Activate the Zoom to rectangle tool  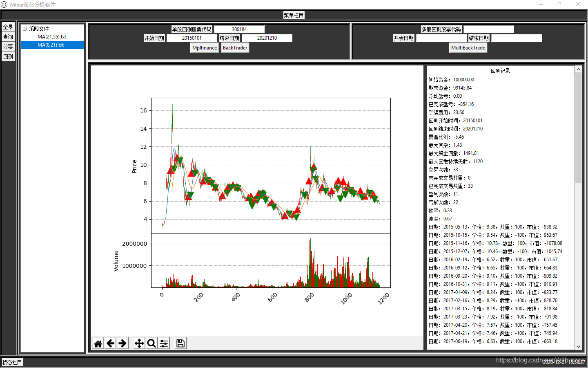(151, 343)
